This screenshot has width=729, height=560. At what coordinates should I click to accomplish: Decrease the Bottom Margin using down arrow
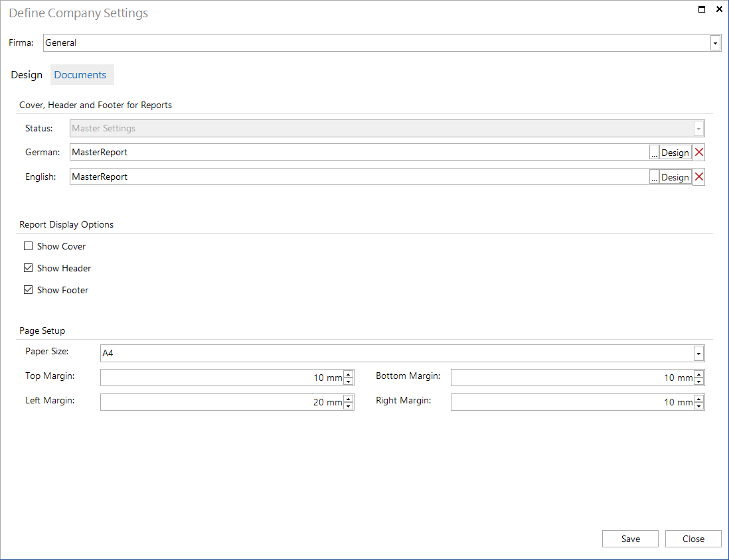698,381
